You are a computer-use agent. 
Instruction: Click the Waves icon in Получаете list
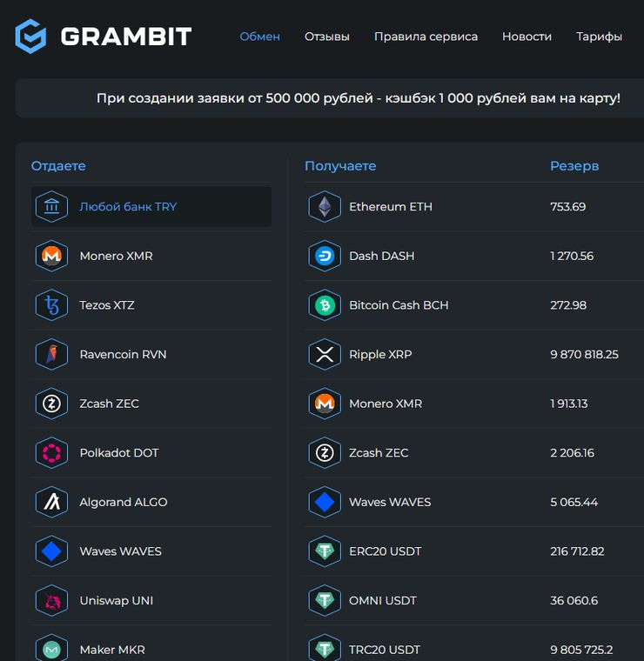[325, 502]
